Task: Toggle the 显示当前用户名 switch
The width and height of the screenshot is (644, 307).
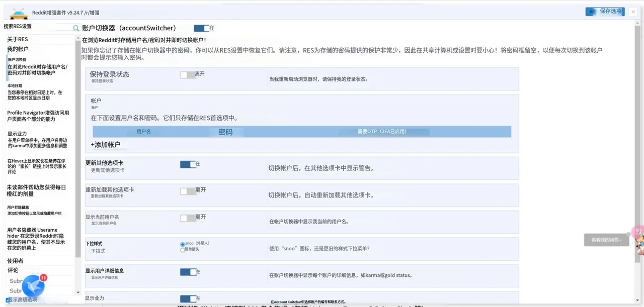Action: (x=188, y=218)
